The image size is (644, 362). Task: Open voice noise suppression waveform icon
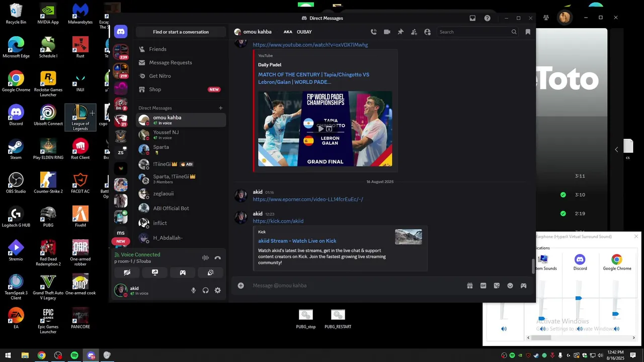205,258
